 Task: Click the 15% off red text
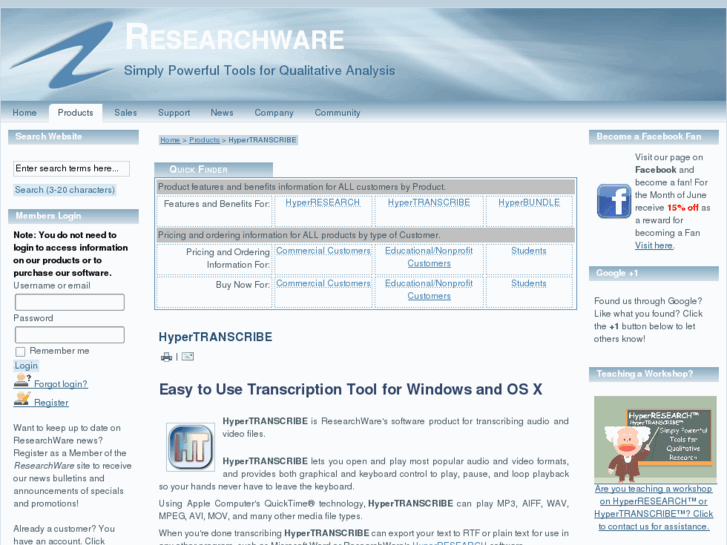pyautogui.click(x=683, y=208)
